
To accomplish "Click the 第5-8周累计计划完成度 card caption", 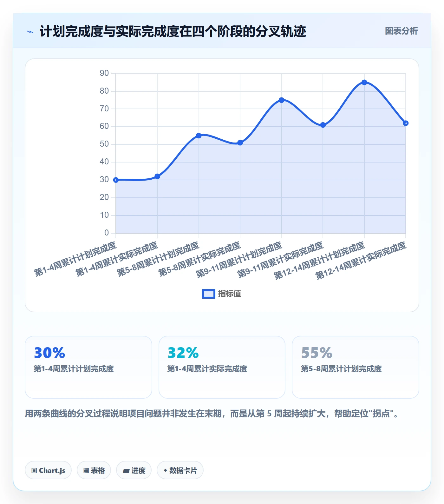I will (341, 369).
